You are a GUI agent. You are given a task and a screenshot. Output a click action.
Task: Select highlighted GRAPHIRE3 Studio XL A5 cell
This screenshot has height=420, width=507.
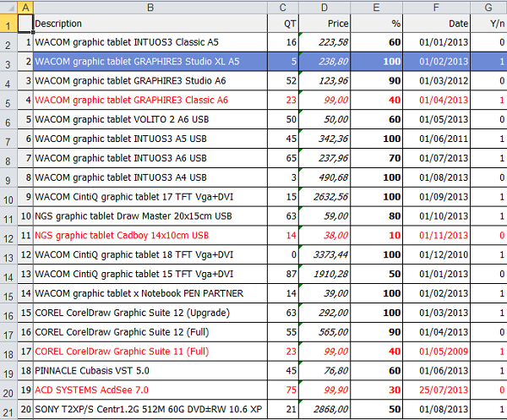pos(150,62)
